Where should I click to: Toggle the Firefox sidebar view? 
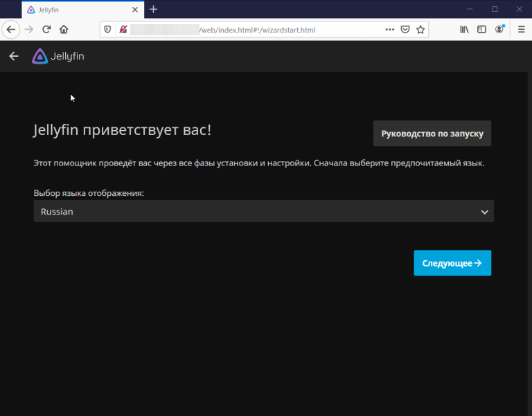click(481, 30)
